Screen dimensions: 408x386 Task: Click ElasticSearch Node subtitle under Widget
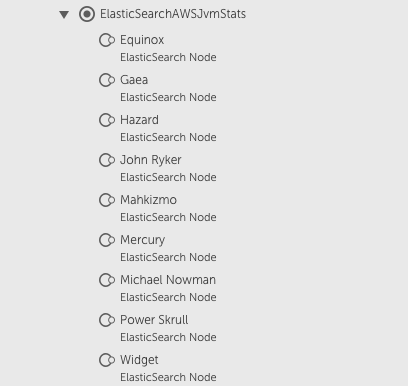(168, 377)
